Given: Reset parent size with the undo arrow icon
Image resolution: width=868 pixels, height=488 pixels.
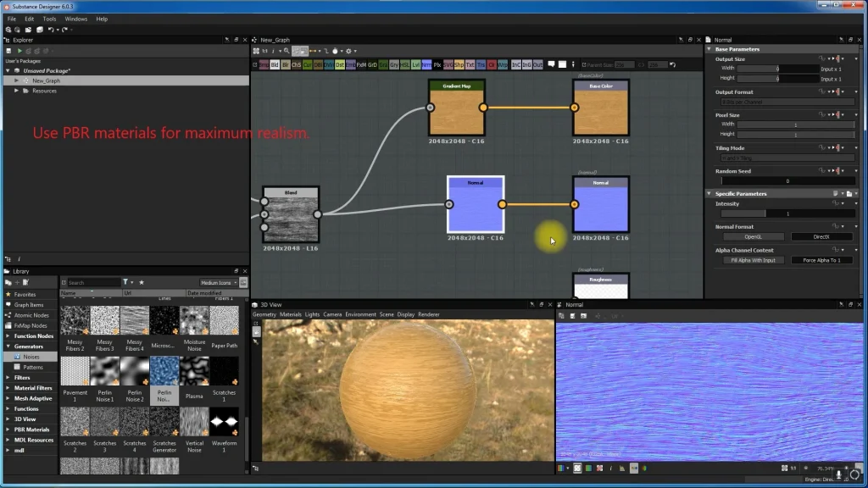Looking at the screenshot, I should tap(672, 64).
